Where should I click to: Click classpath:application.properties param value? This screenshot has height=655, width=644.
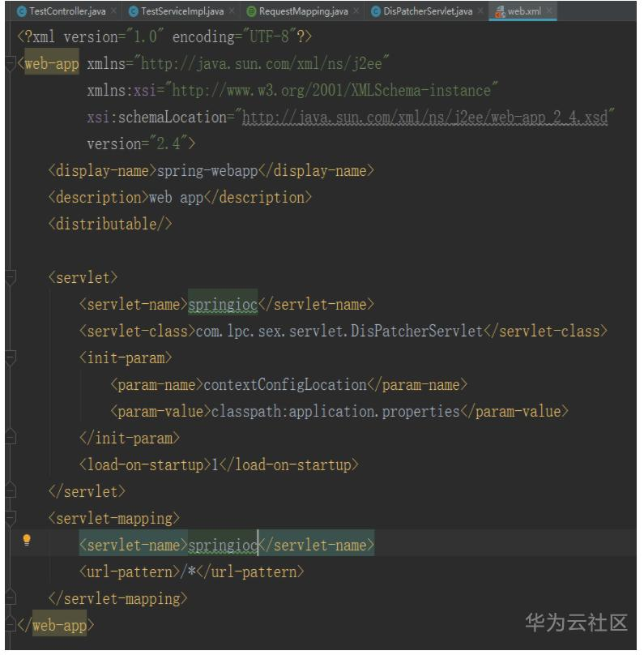coord(335,412)
